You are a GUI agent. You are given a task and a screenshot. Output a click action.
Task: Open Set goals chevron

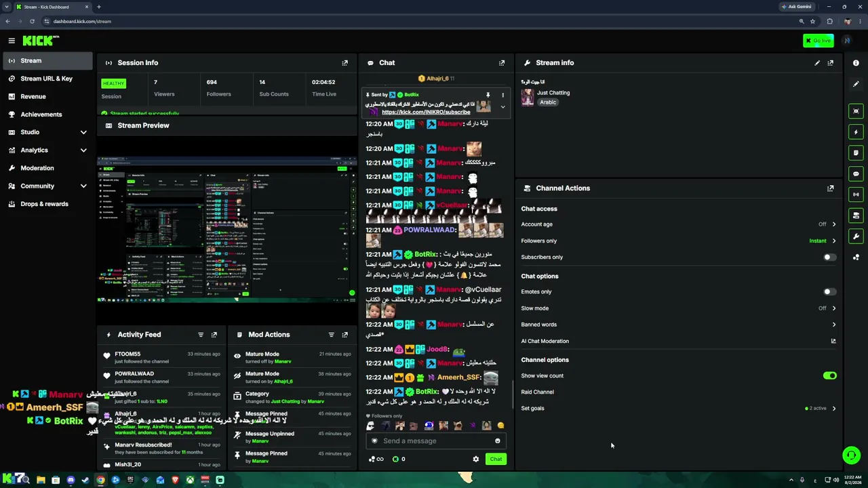point(834,409)
